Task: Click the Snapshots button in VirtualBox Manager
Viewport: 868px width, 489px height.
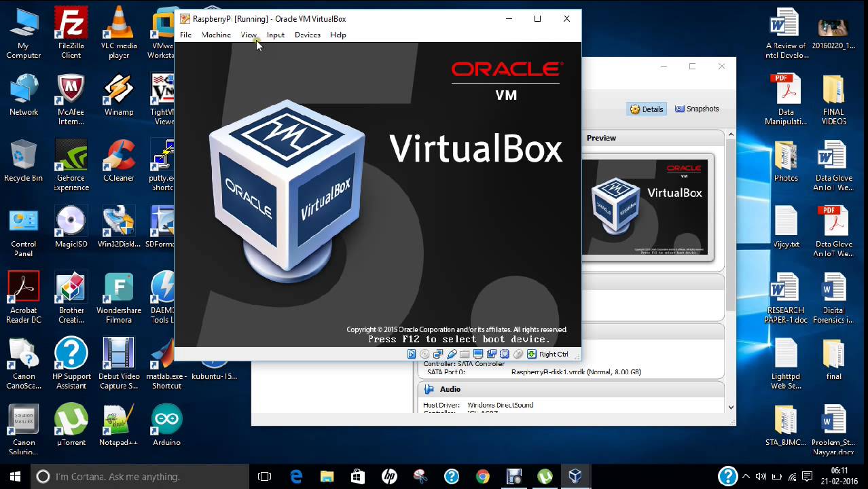Action: coord(697,109)
